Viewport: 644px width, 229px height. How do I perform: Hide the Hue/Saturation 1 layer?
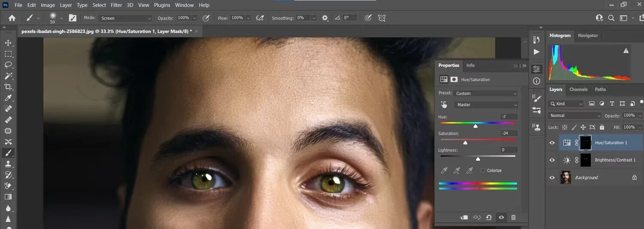pos(552,143)
